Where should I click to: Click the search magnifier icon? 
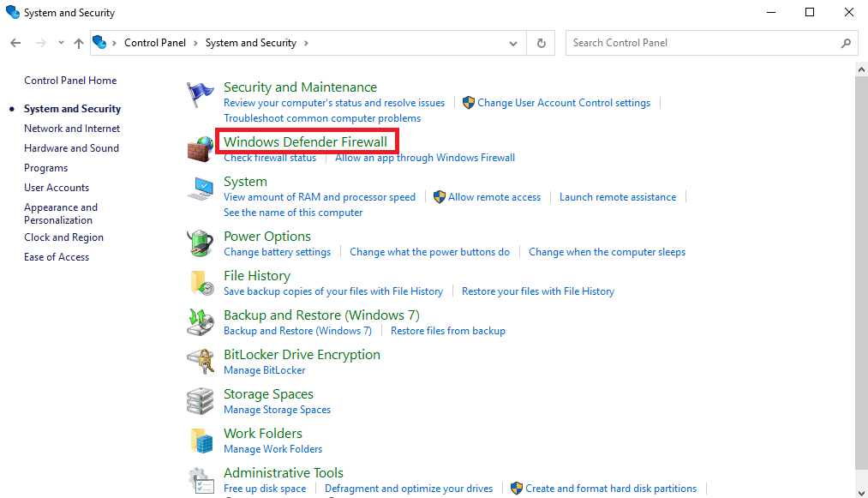coord(846,43)
